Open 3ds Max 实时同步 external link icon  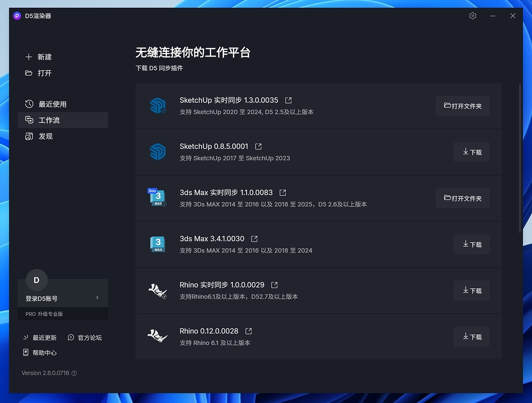click(x=282, y=192)
